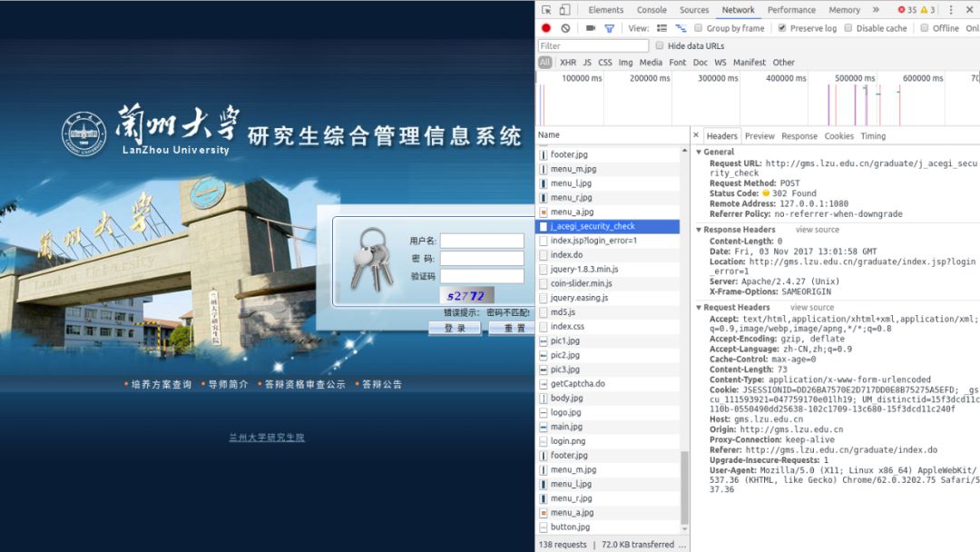Select the getCaptcha.do request
980x552 pixels.
pos(607,384)
